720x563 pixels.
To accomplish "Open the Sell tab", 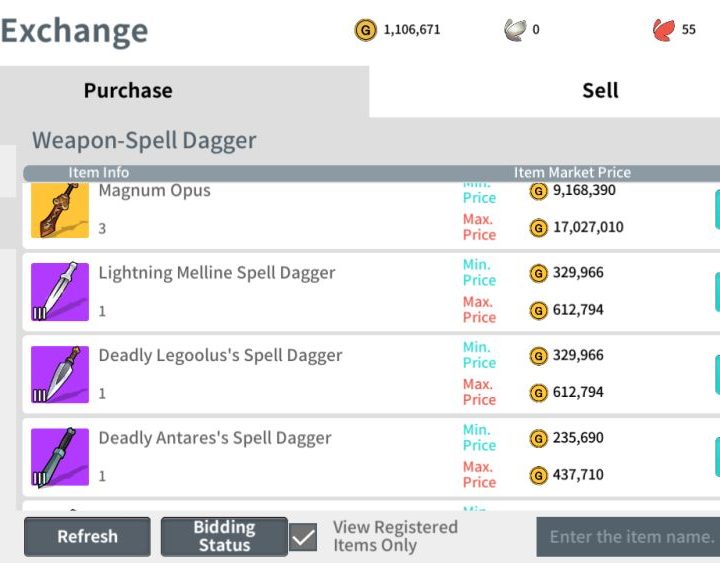I will coord(600,91).
